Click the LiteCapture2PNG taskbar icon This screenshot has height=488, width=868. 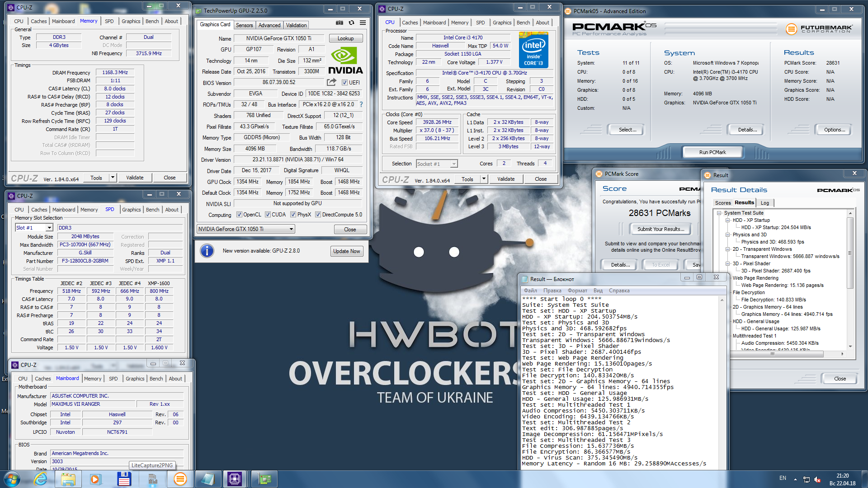coord(153,479)
